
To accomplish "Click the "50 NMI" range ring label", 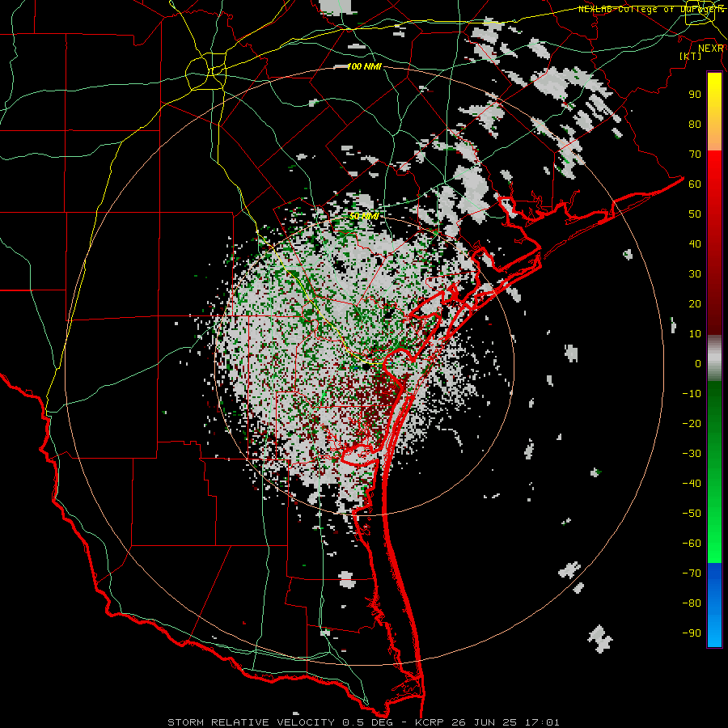I will point(364,216).
